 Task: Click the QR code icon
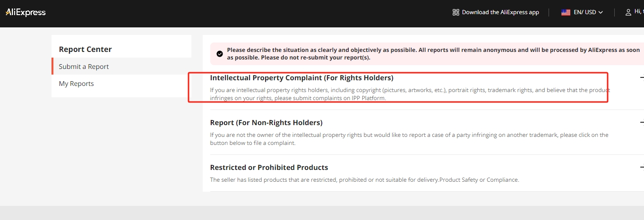455,12
